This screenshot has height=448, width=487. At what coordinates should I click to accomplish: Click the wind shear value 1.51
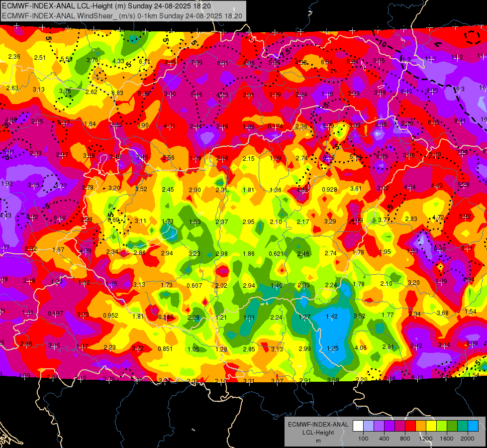249,318
